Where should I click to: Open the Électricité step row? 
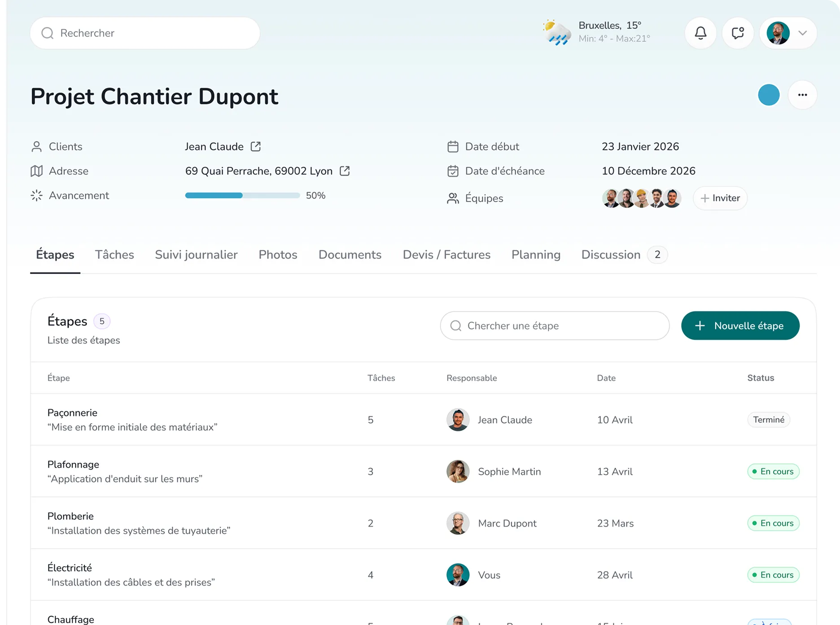tap(424, 575)
